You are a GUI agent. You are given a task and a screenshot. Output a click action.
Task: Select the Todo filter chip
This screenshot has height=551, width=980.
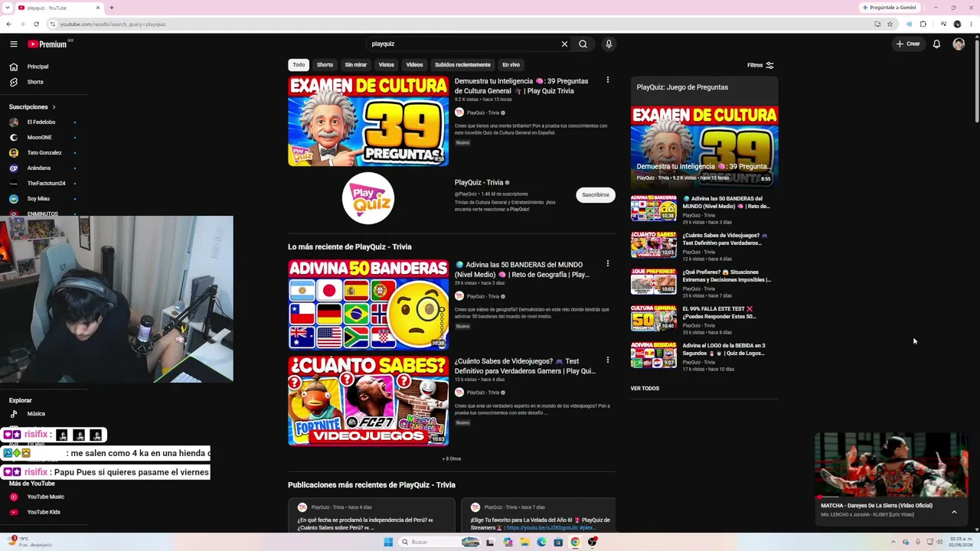299,65
